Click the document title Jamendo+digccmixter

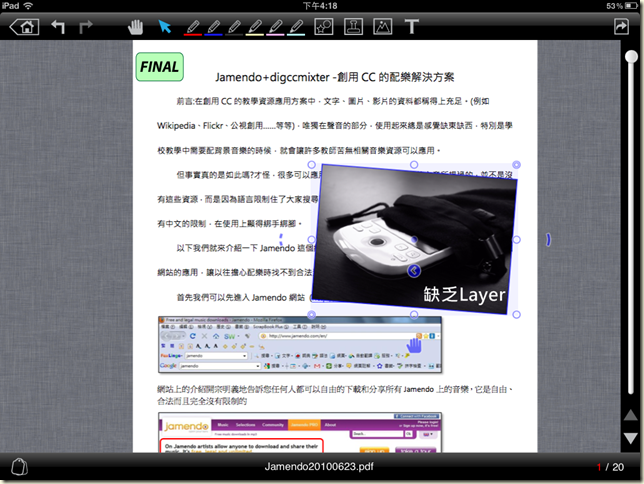pos(335,77)
